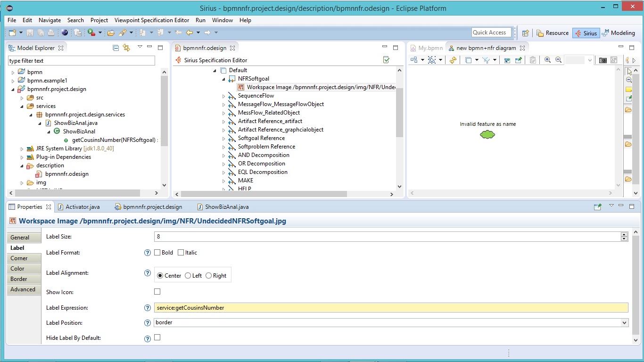Click the Filters funnel icon in diagram toolbar
The image size is (644, 362).
click(x=486, y=60)
